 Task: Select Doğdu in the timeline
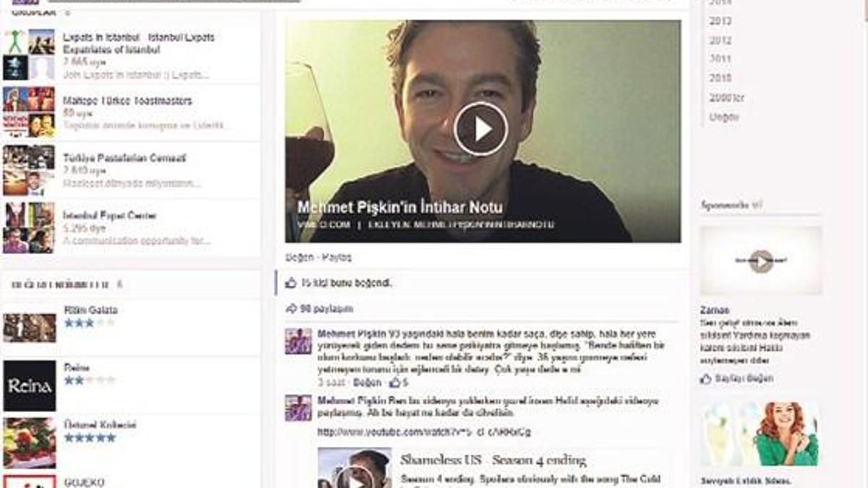[x=724, y=116]
